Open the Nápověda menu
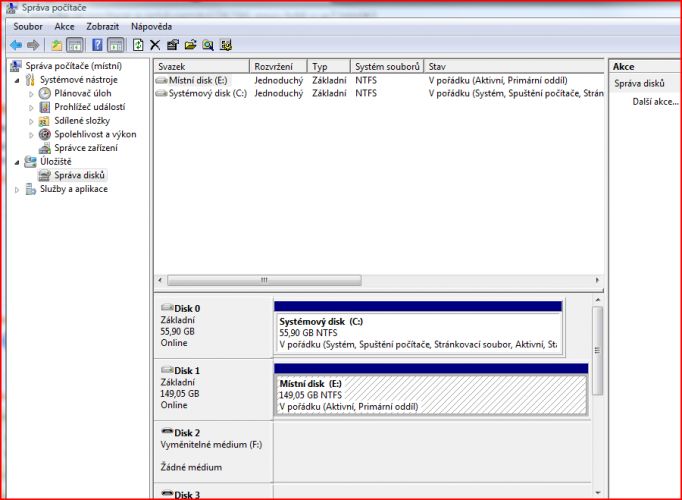 coord(151,27)
